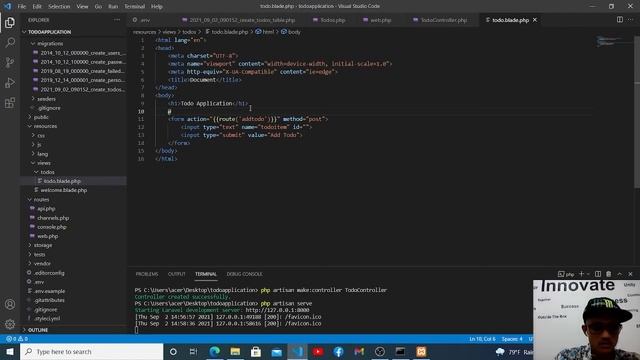Open the Accounts menu icon

(x=10, y=304)
